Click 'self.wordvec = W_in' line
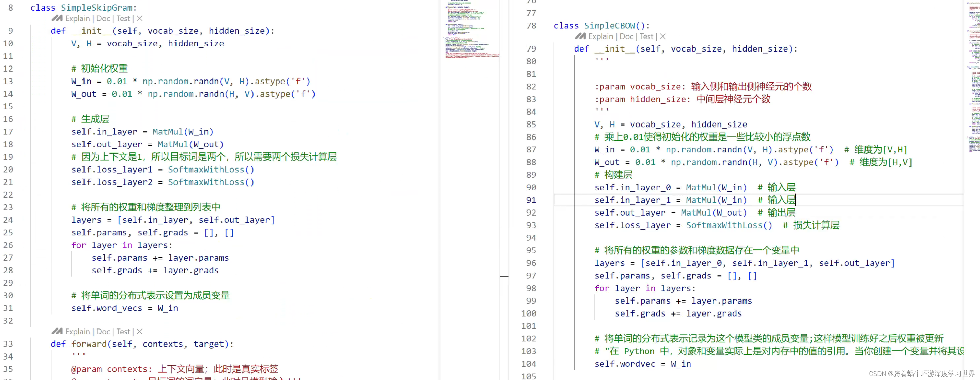The height and width of the screenshot is (380, 980). [x=643, y=364]
